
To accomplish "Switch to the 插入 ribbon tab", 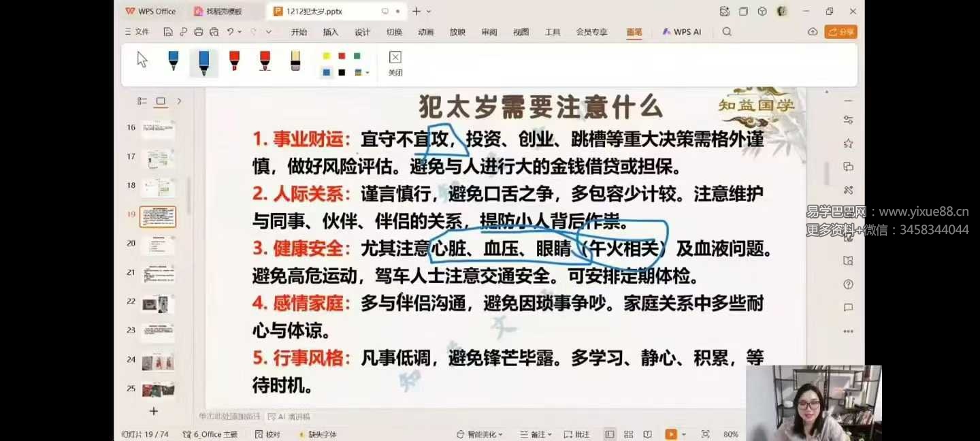I will 330,31.
